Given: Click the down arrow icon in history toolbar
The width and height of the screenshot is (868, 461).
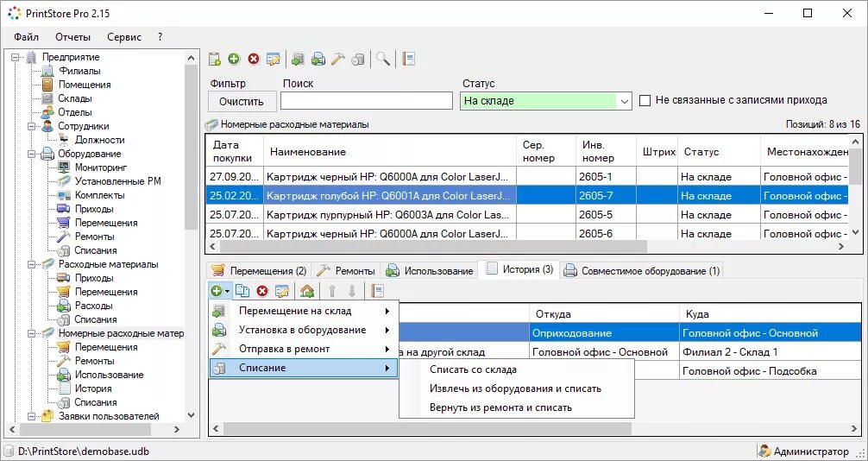Looking at the screenshot, I should click(351, 290).
